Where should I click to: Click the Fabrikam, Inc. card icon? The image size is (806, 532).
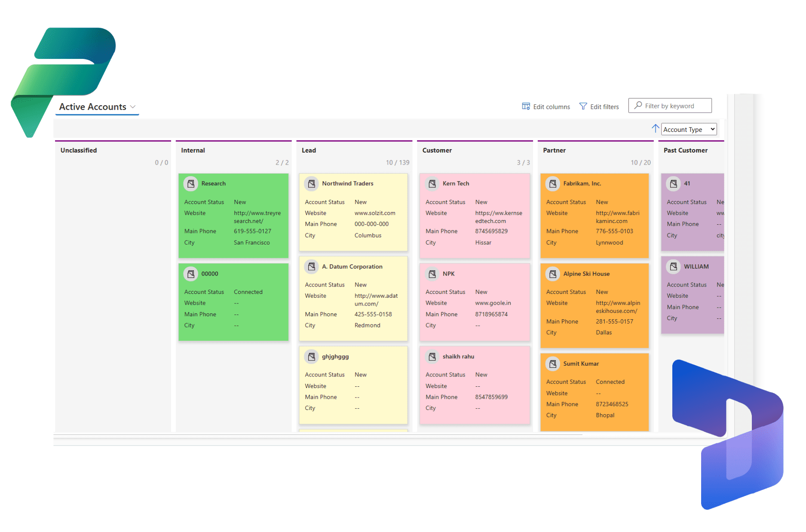point(553,183)
